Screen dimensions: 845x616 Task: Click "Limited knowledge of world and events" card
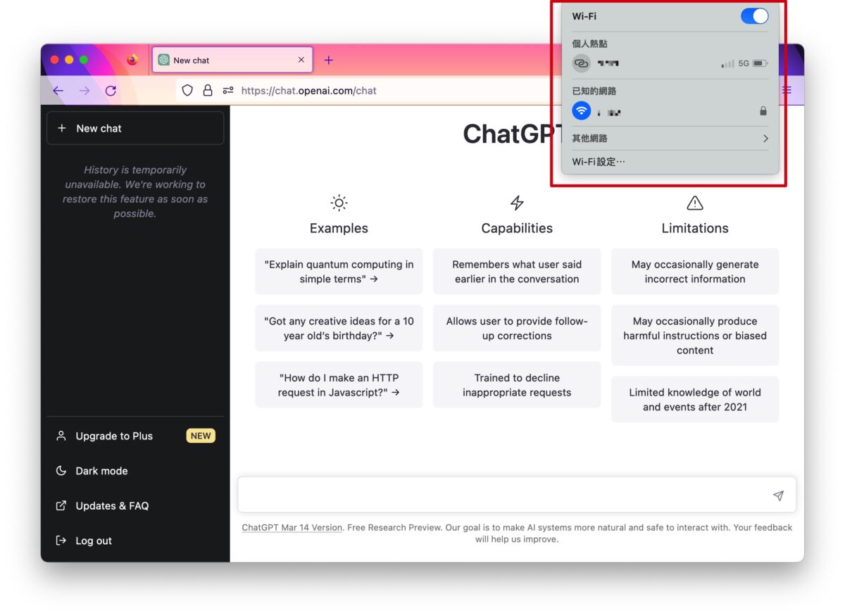point(695,399)
